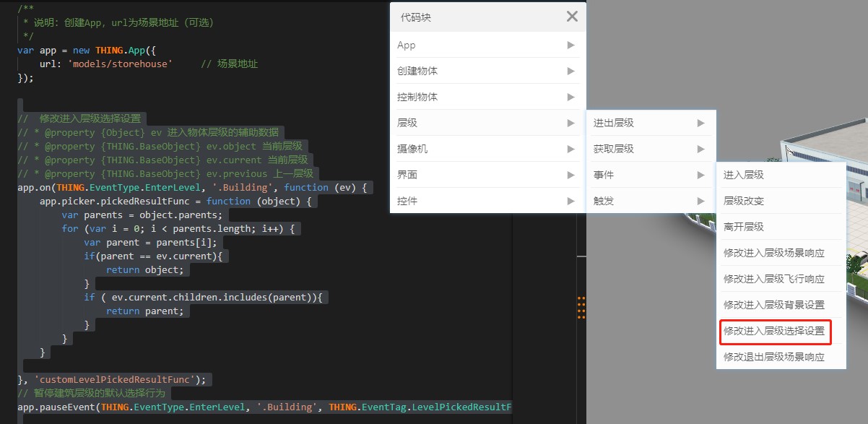The width and height of the screenshot is (868, 424).
Task: Open the 层级 submenu chevron
Action: pos(570,122)
